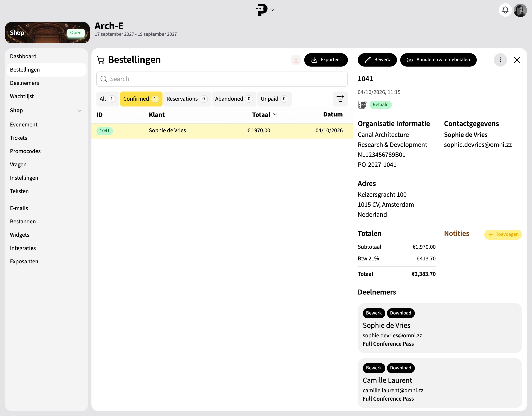The height and width of the screenshot is (416, 532).
Task: Open Exposanten in the sidebar
Action: tap(46, 261)
